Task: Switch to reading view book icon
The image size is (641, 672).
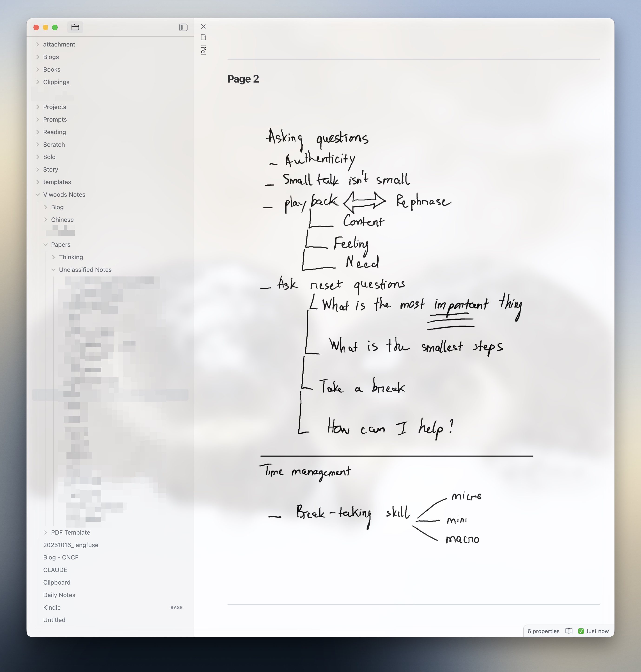Action: [568, 631]
